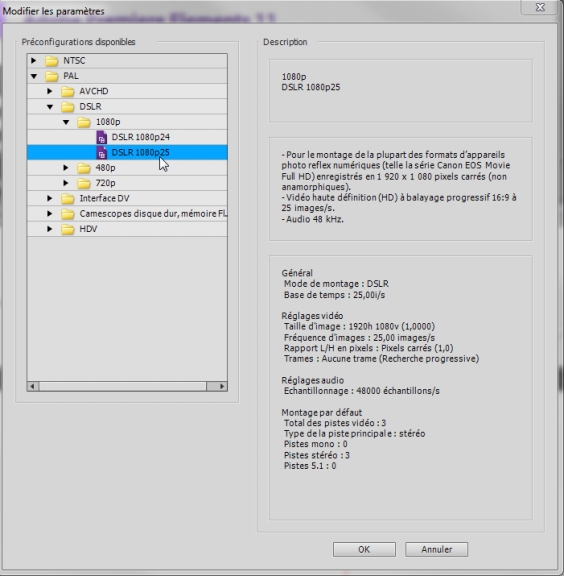The width and height of the screenshot is (564, 576).
Task: Confirm settings with the OK button
Action: 364,550
